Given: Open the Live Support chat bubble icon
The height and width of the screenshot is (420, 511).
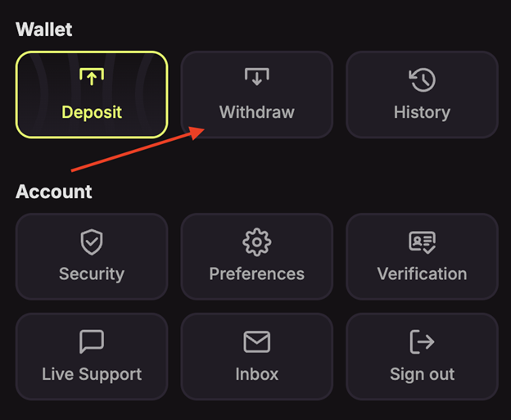Looking at the screenshot, I should (x=92, y=341).
